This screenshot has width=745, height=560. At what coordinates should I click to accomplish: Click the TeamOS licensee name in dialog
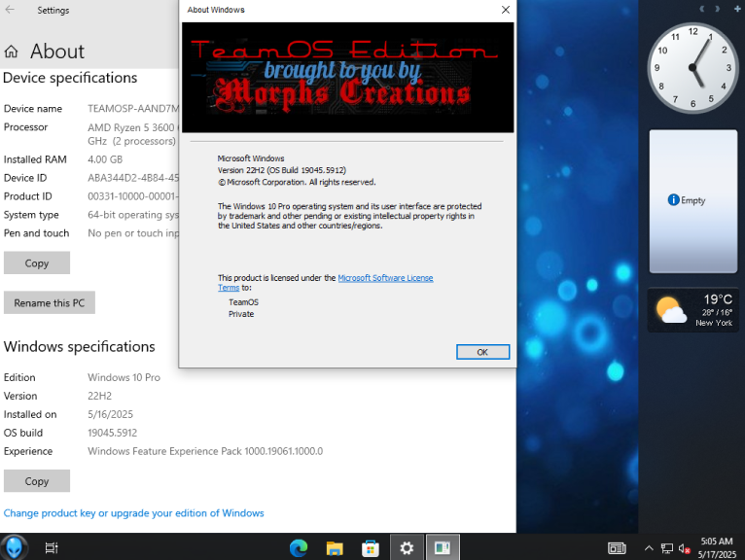(x=243, y=302)
